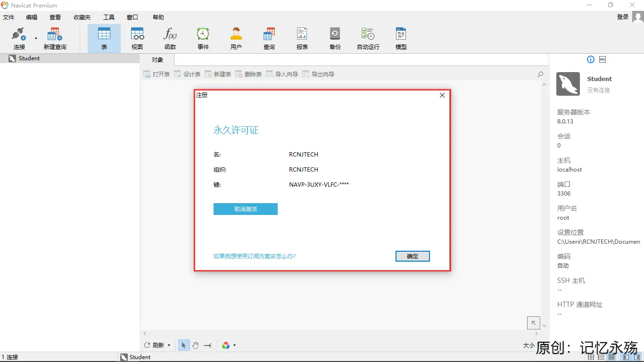Click the NAVP-3UXY-VLFC license key text
The width and height of the screenshot is (644, 362).
click(319, 185)
